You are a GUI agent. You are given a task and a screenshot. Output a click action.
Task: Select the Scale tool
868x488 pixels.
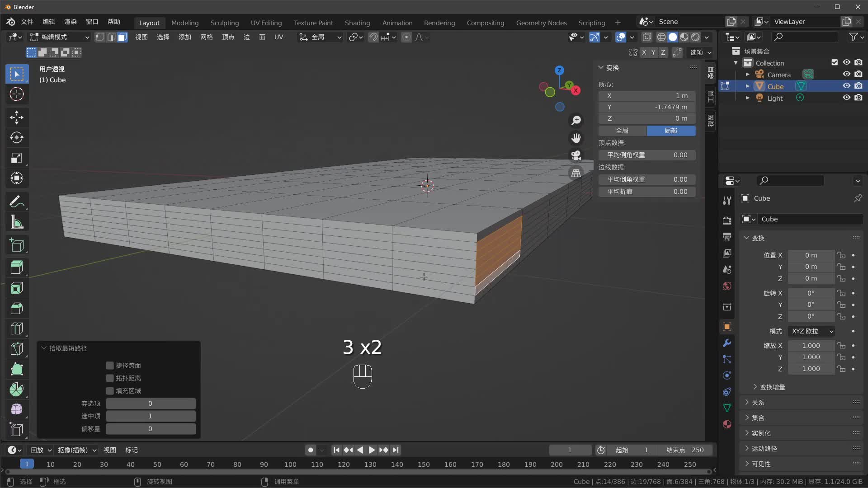tap(17, 158)
